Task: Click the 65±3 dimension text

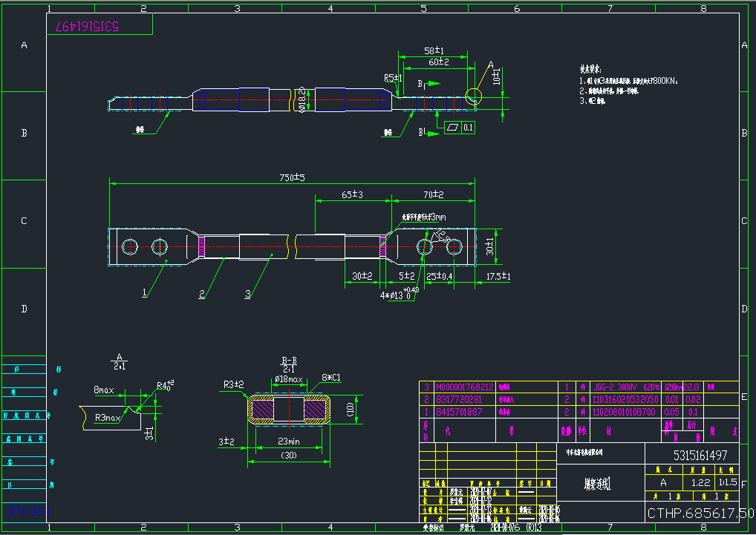Action: (x=352, y=194)
